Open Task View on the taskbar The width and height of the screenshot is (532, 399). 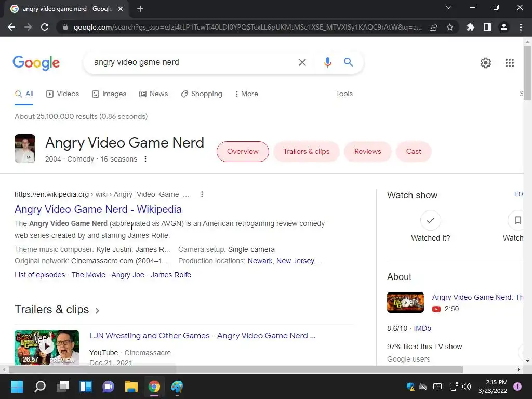click(63, 387)
